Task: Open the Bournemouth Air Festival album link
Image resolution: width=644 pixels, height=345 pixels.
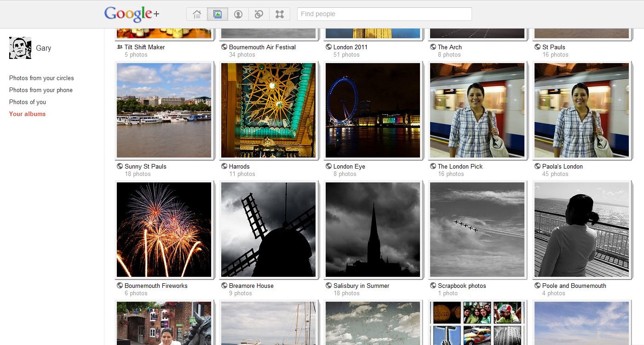Action: [x=262, y=47]
